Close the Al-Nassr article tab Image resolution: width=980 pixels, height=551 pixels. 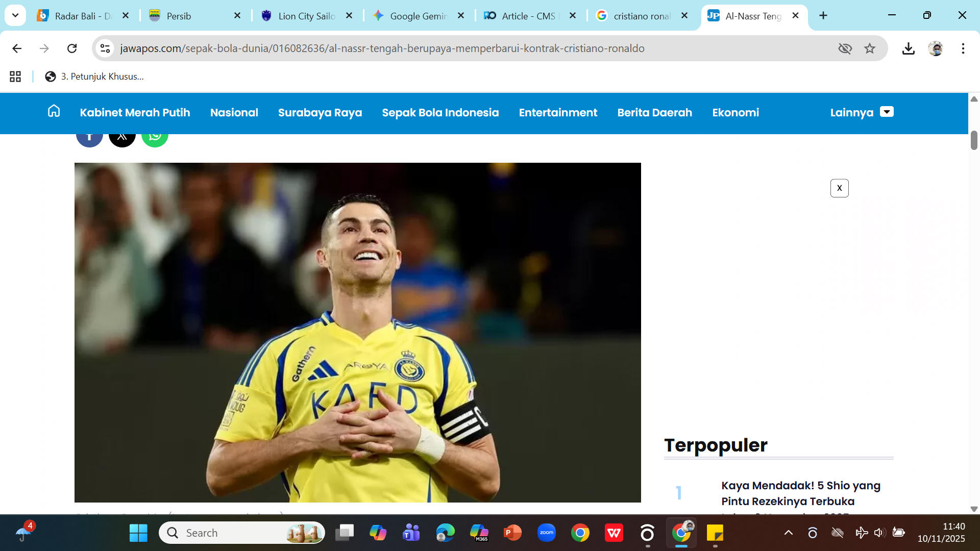pos(796,16)
